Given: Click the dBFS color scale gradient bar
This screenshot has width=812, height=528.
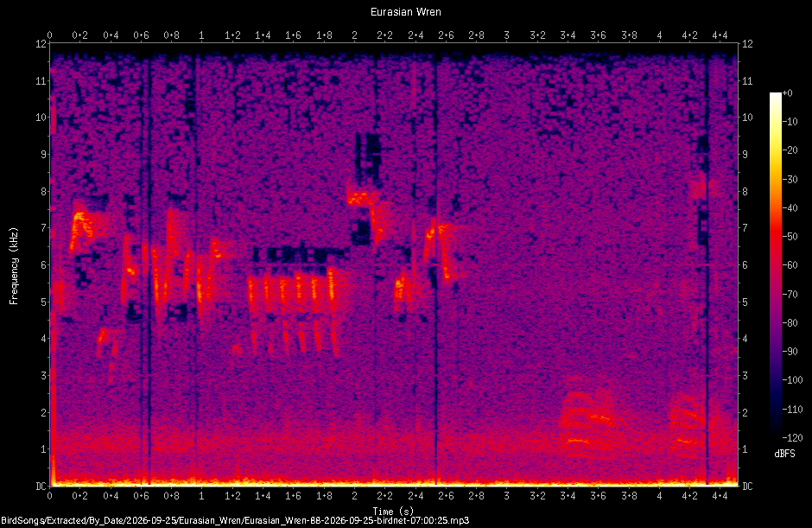Looking at the screenshot, I should 775,265.
